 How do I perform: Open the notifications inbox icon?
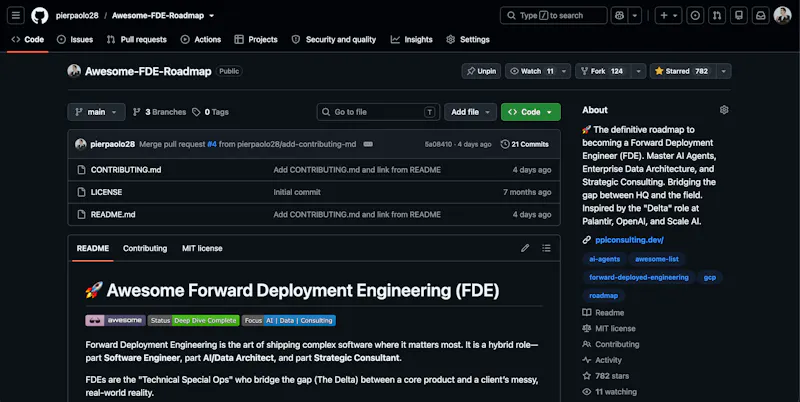coord(761,15)
